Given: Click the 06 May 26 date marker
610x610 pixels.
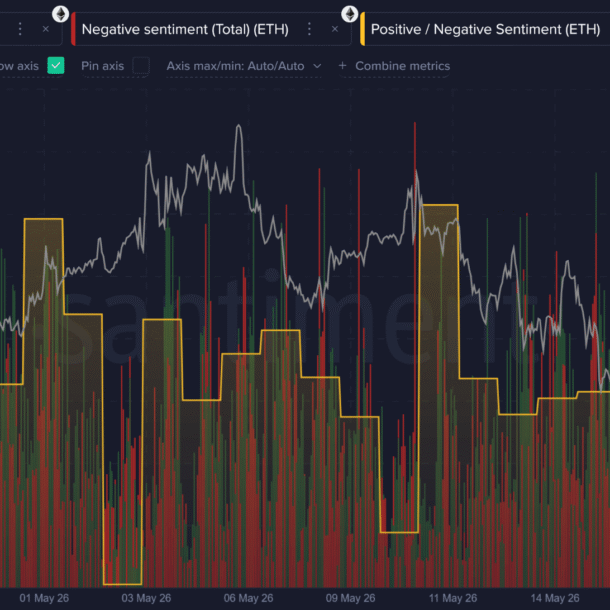Looking at the screenshot, I should (x=248, y=598).
